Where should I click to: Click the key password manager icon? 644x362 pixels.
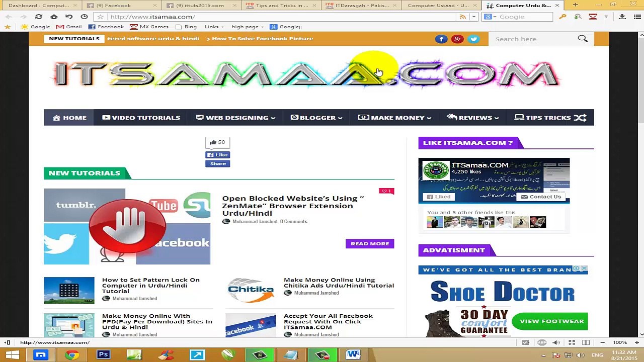tap(562, 17)
